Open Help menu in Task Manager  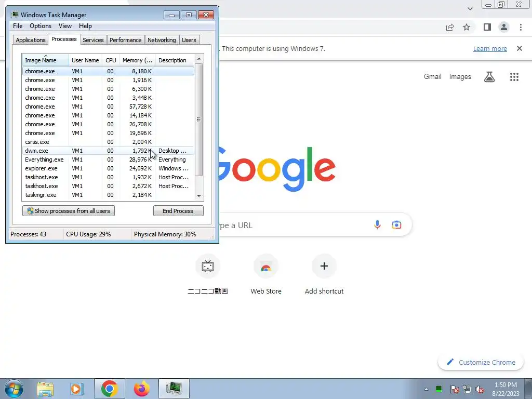click(x=85, y=26)
